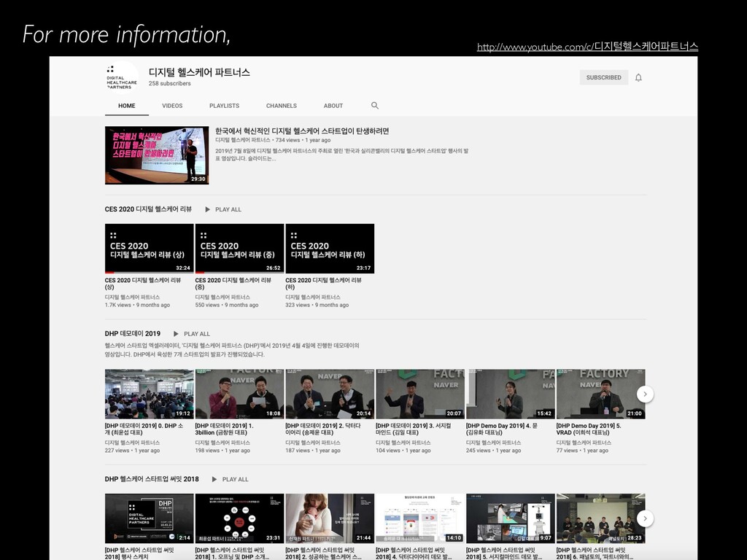Click the CES 2020 디지털 헬스케어 리뷰 playlist title
The image size is (747, 560).
pyautogui.click(x=148, y=209)
